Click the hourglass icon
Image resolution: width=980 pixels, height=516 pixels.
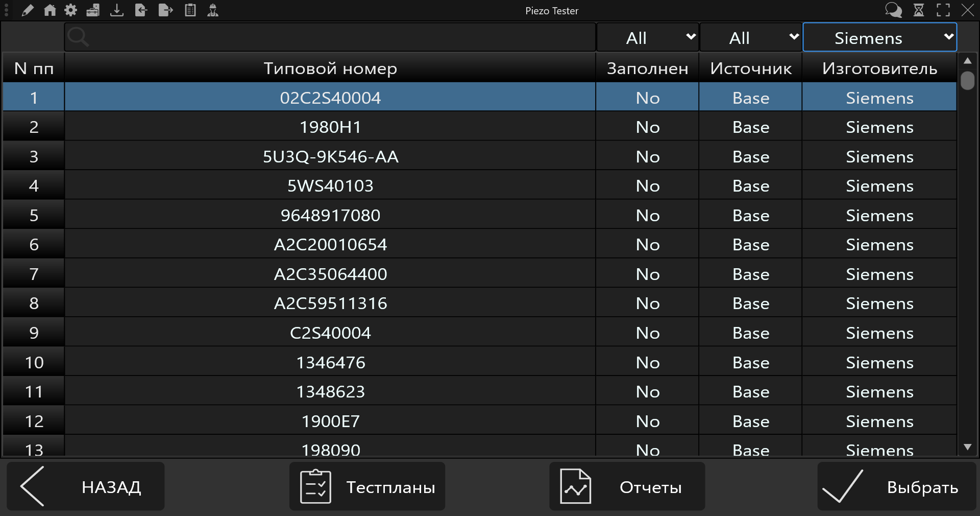(919, 10)
